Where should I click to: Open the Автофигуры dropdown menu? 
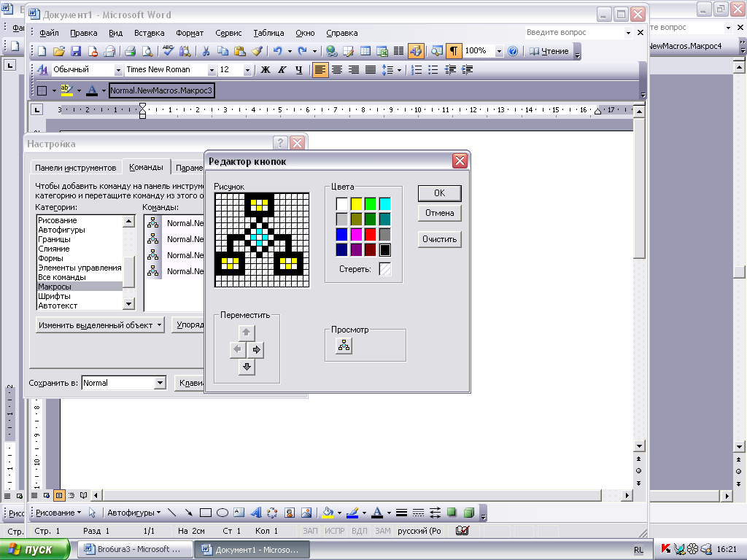coord(134,513)
